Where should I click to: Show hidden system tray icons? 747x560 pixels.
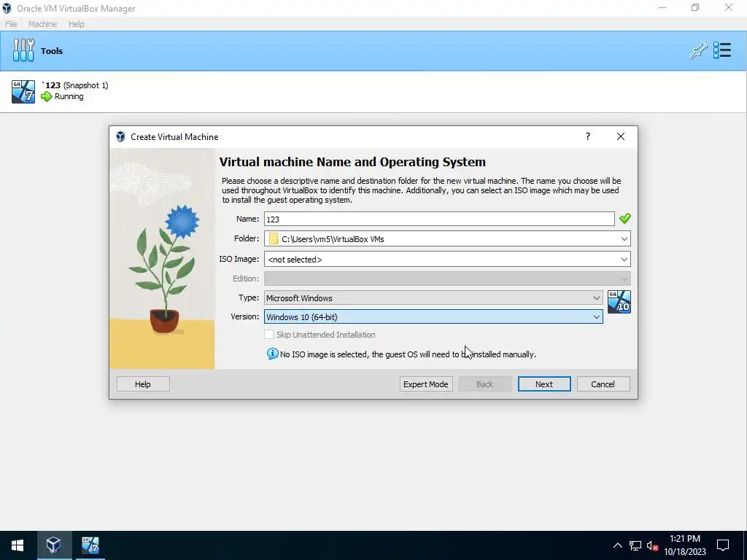click(617, 545)
